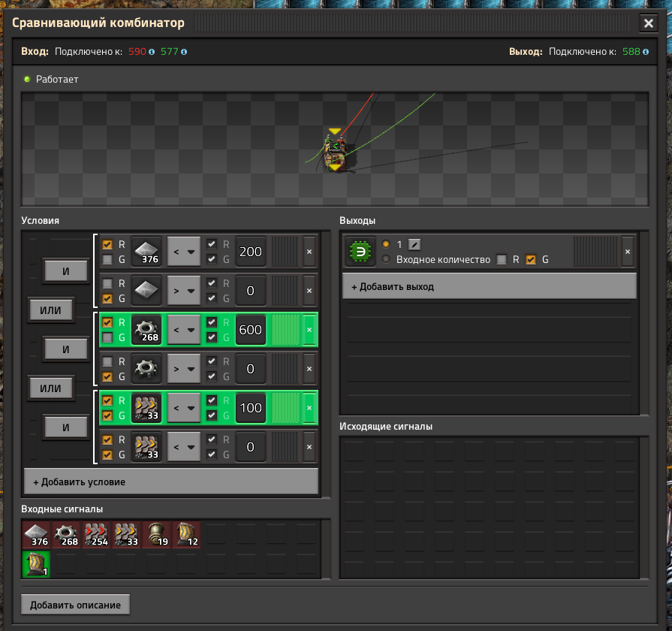Viewport: 672px width, 631px height.
Task: Click yellow belt 33 in input signals
Action: pos(126,535)
